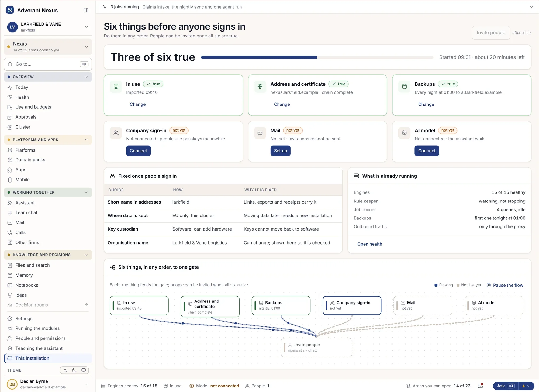539x392 pixels.
Task: Click the Mail card envelope icon
Action: [x=260, y=133]
